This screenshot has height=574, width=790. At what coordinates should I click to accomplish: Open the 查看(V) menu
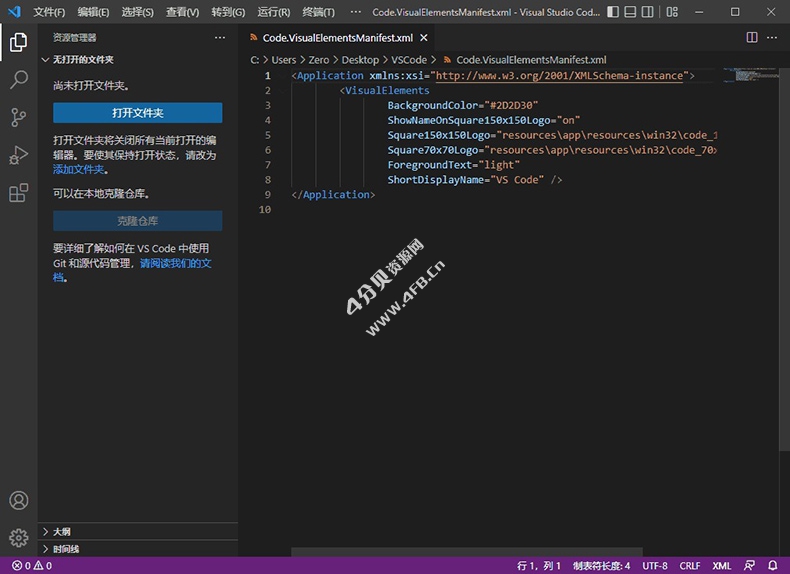click(182, 12)
